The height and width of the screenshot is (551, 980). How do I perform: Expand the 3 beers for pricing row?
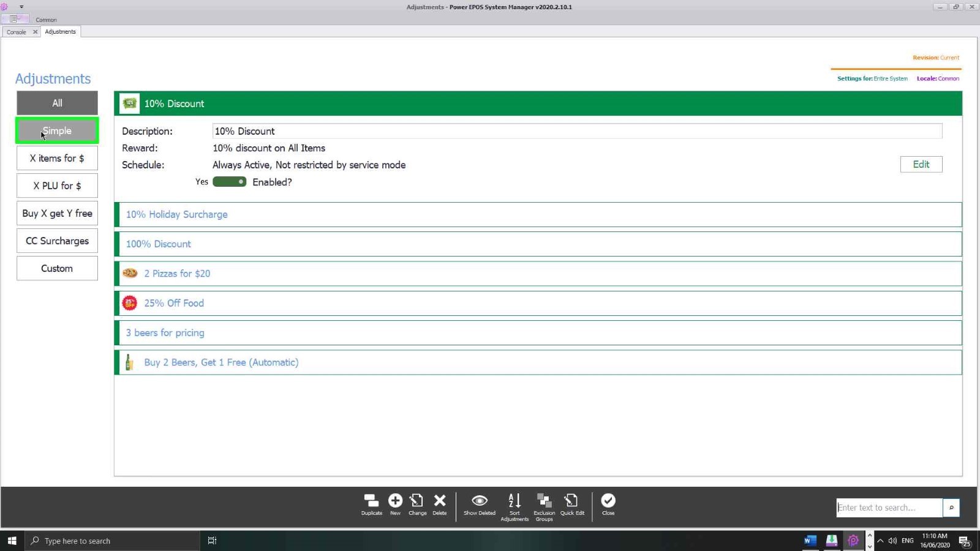(538, 333)
